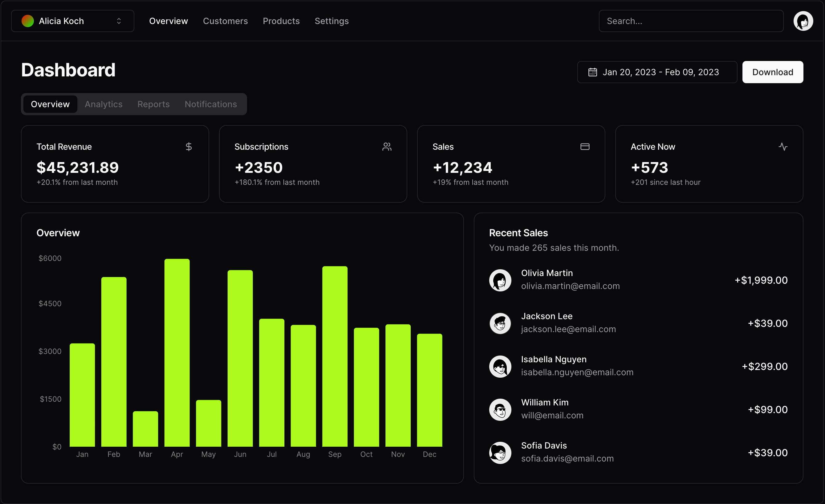Click the activity icon on the Active Now card
This screenshot has width=825, height=504.
click(x=783, y=146)
